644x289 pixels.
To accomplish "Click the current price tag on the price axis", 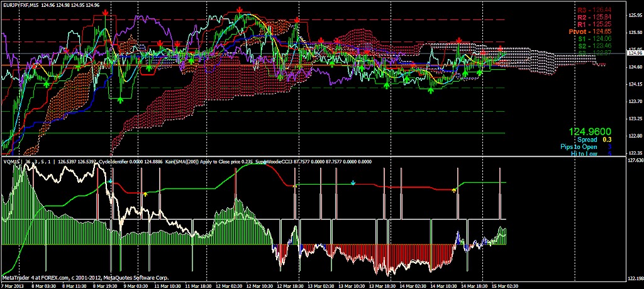I will (634, 54).
